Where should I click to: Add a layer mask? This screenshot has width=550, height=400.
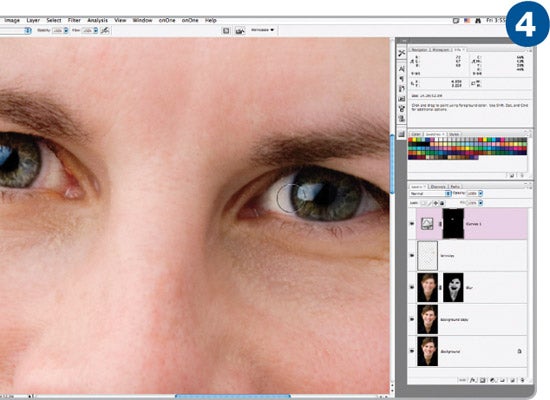click(x=482, y=380)
